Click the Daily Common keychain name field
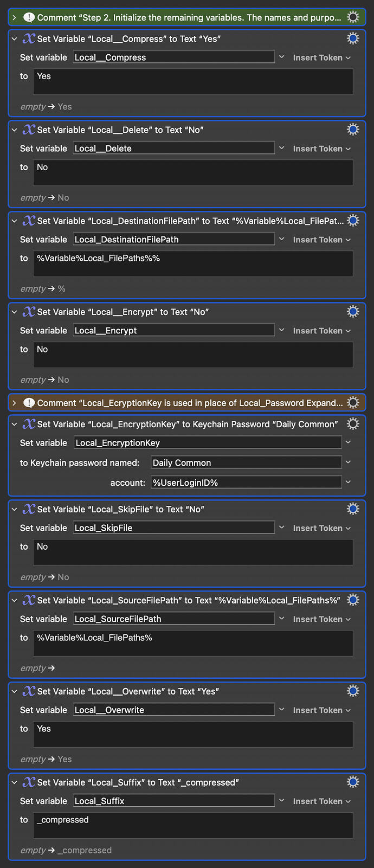 [246, 462]
